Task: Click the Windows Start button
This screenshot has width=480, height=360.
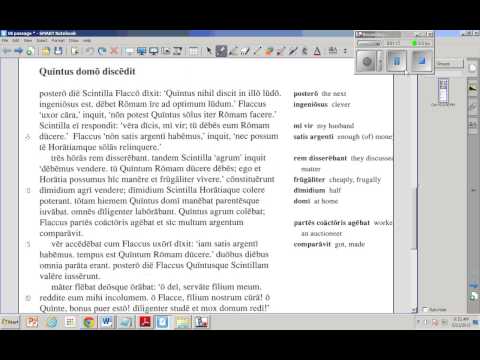Action: coord(10,322)
